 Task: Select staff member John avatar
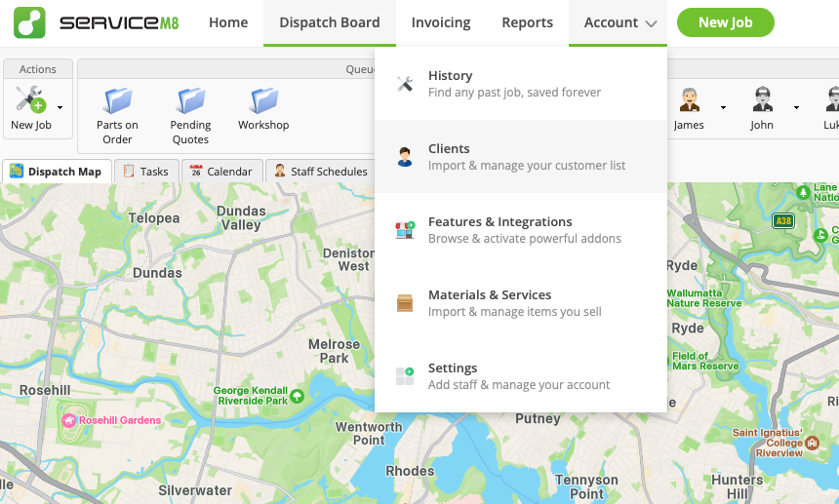762,99
